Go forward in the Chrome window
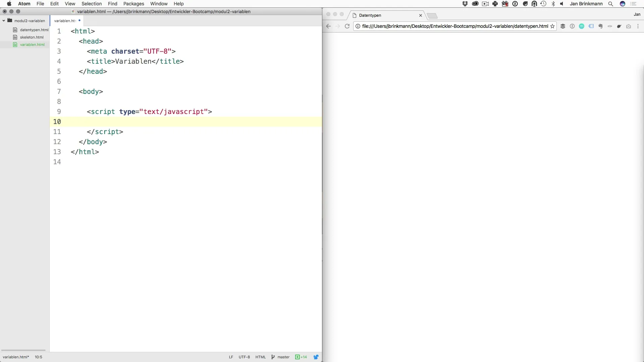The width and height of the screenshot is (644, 362). coord(338,26)
